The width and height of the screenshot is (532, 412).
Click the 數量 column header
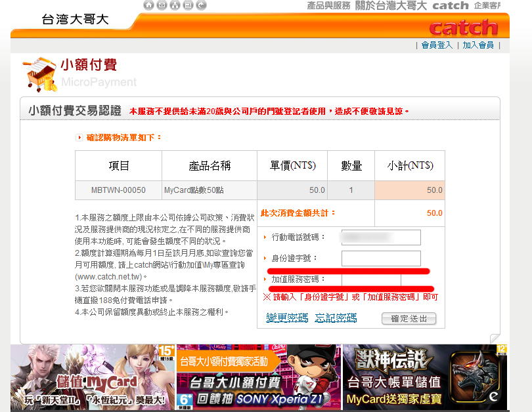351,166
